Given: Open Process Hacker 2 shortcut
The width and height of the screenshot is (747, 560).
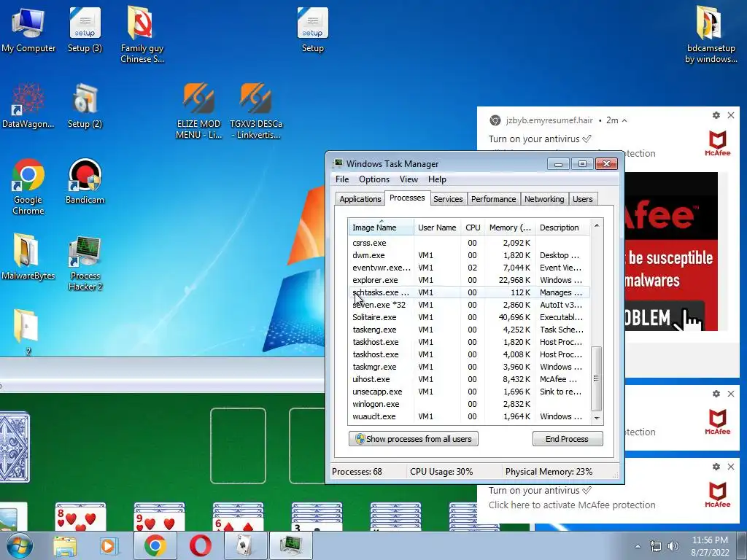Looking at the screenshot, I should 85,262.
